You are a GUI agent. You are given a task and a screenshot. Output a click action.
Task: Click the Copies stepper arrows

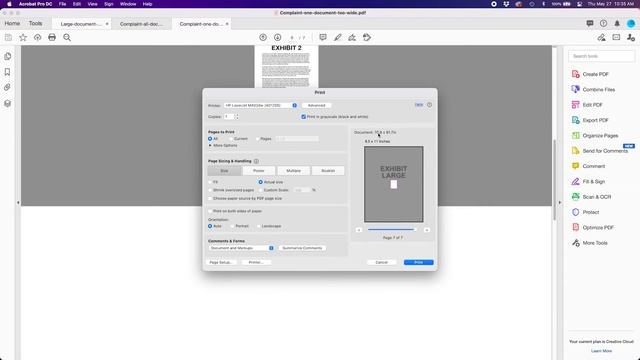point(237,117)
